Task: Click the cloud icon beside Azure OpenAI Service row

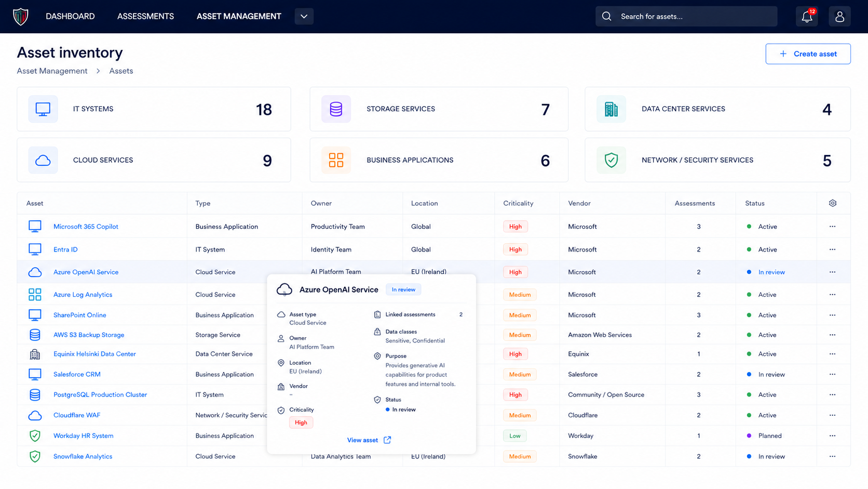Action: [35, 272]
